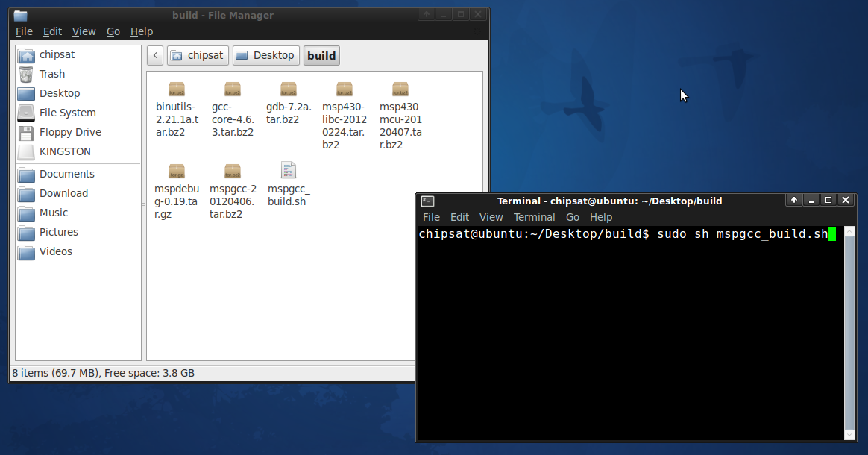
Task: Go to Desktop in path bar
Action: (266, 55)
